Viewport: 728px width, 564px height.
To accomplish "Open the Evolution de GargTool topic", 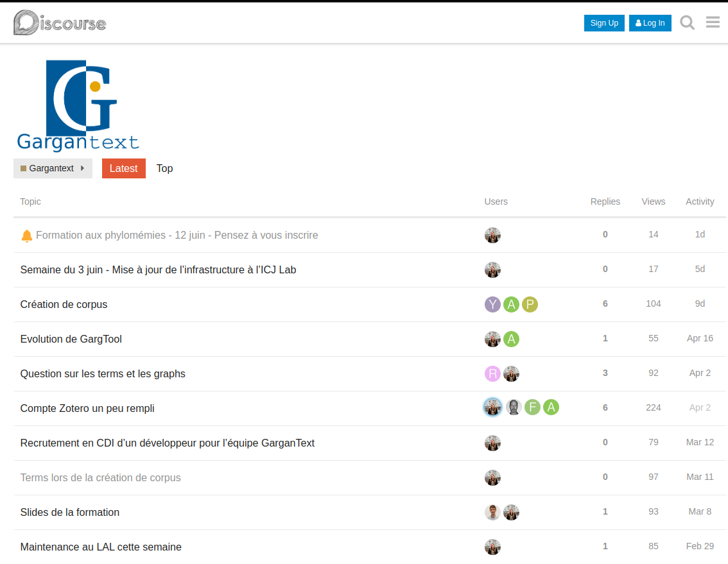I will (71, 339).
